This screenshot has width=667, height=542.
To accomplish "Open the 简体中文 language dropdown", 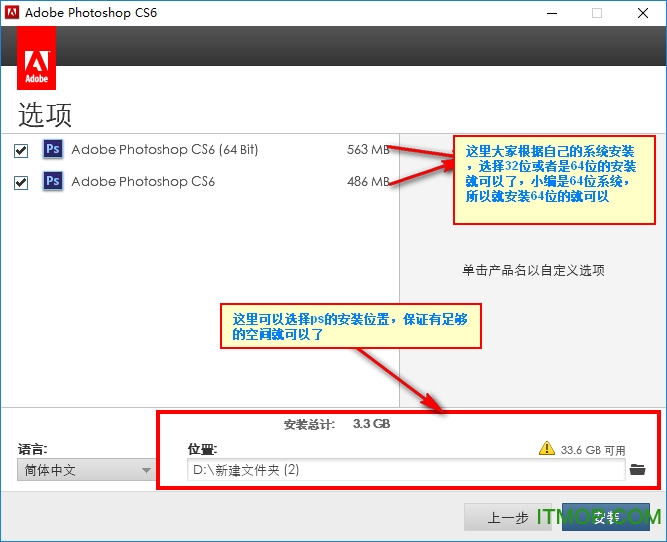I will [86, 470].
